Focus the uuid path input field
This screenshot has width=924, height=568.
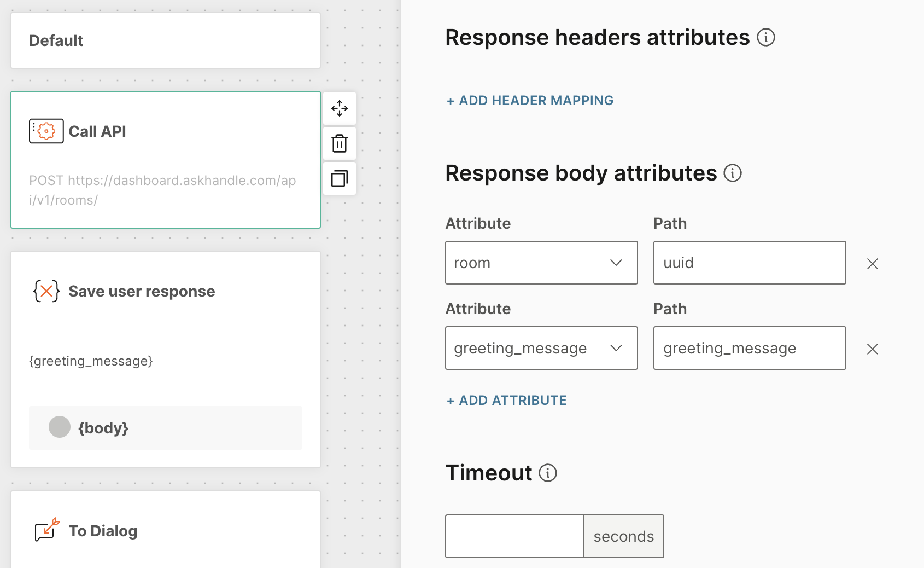pyautogui.click(x=749, y=263)
